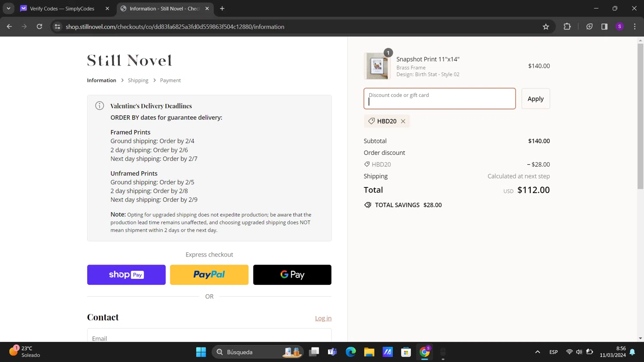
Task: Pay with PayPal express checkout
Action: (x=209, y=275)
